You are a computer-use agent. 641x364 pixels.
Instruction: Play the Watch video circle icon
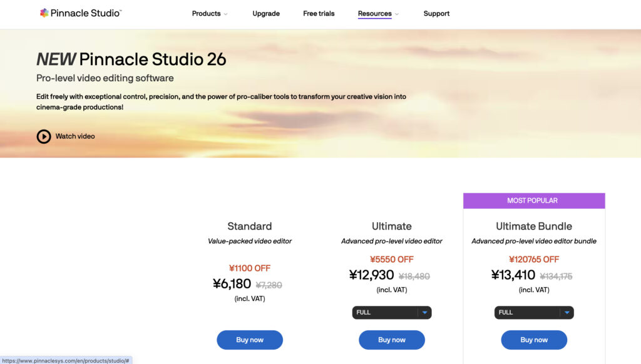[44, 136]
